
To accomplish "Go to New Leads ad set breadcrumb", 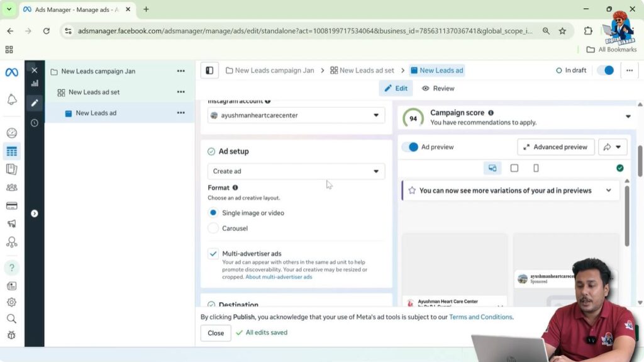I will (x=362, y=71).
